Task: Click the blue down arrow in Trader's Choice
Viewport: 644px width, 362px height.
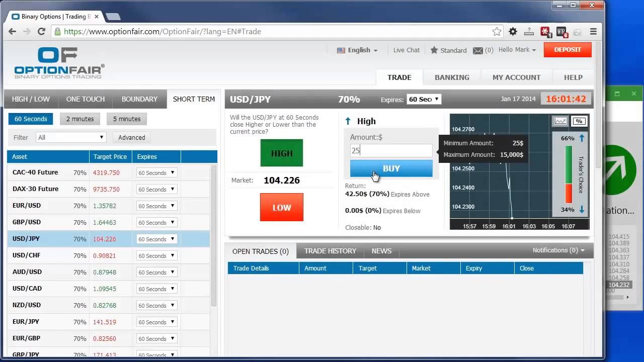Action: (x=582, y=209)
